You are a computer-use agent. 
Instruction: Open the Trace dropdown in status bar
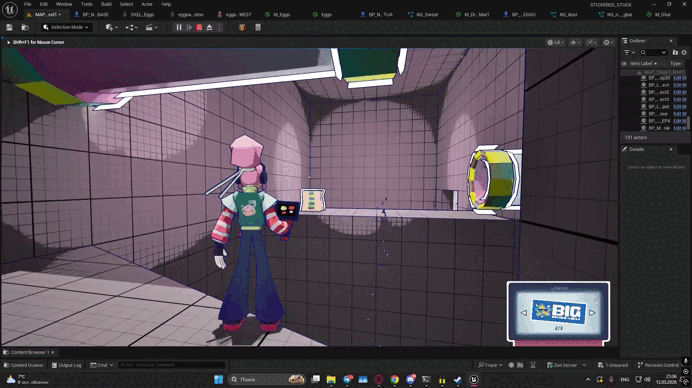(x=490, y=365)
